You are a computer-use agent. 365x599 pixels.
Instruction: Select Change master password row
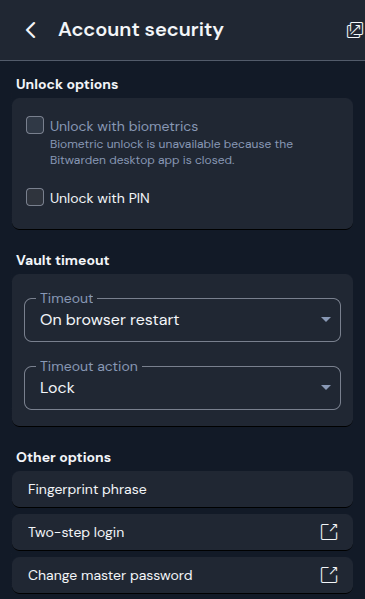coord(182,575)
